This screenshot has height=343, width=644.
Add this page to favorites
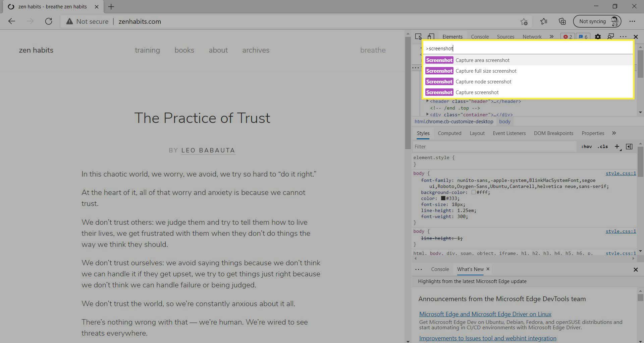pos(524,21)
